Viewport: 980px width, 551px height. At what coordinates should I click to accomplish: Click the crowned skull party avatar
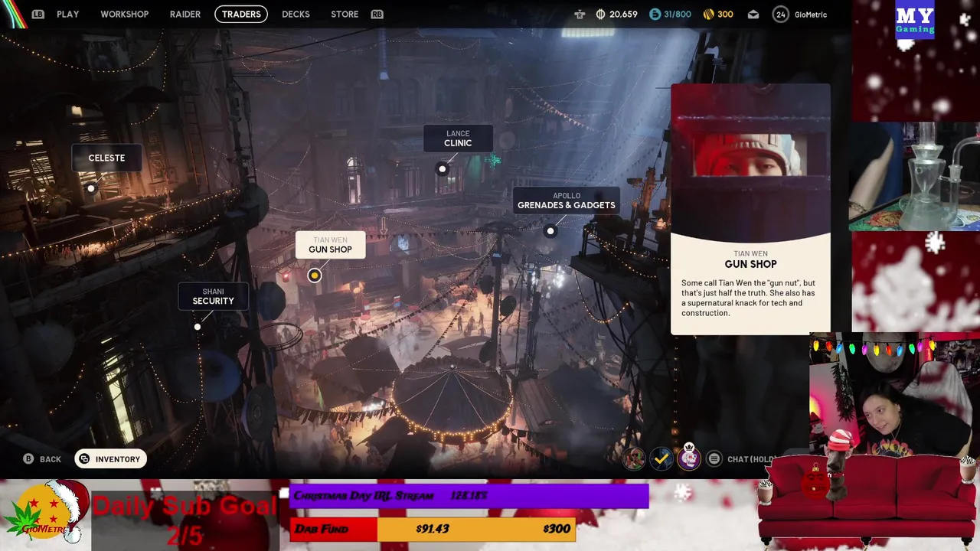(689, 458)
